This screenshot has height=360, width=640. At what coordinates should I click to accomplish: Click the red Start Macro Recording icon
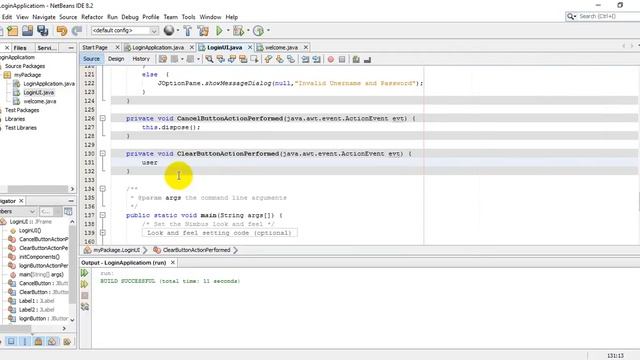[331, 59]
